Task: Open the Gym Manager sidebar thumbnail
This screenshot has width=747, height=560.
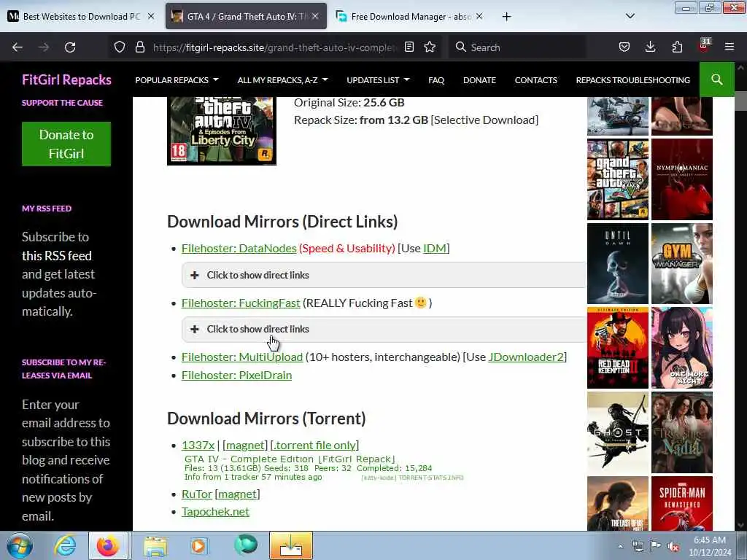Action: click(x=682, y=263)
